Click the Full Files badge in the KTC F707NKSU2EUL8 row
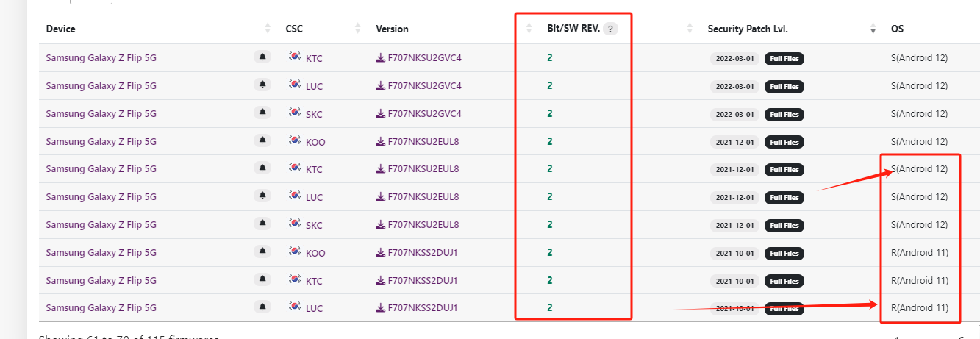 pyautogui.click(x=784, y=169)
